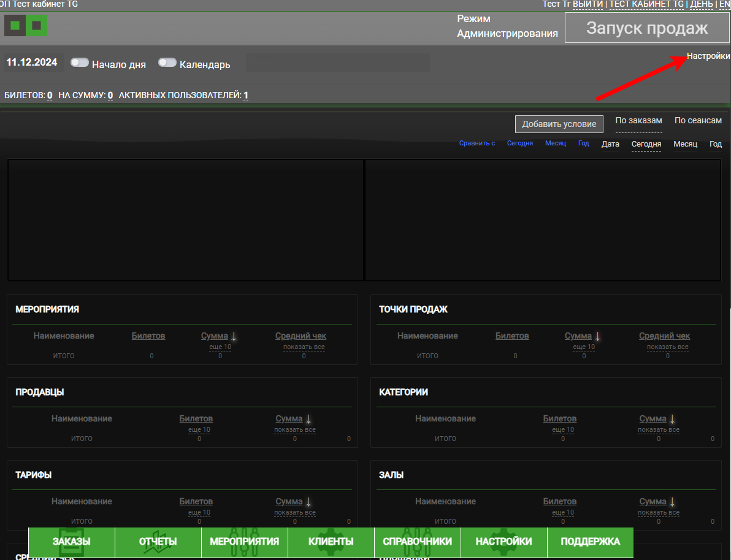Select the По сеансам view
The height and width of the screenshot is (560, 731).
coord(698,120)
